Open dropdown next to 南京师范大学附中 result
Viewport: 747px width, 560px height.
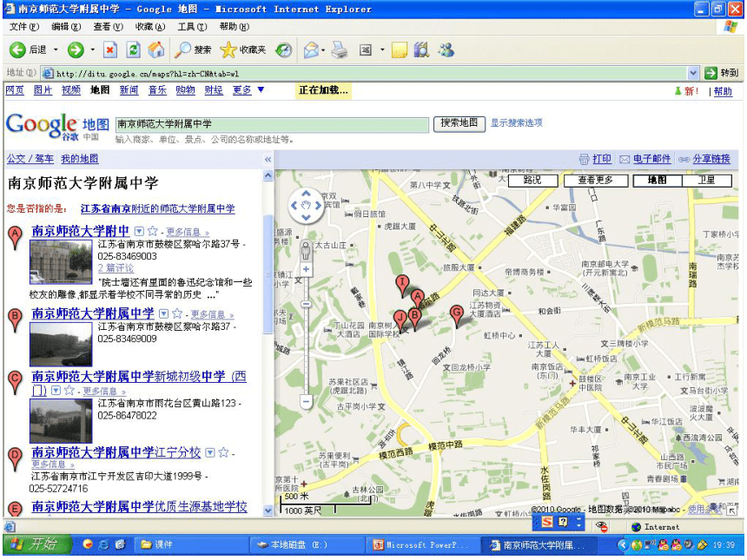[x=139, y=232]
